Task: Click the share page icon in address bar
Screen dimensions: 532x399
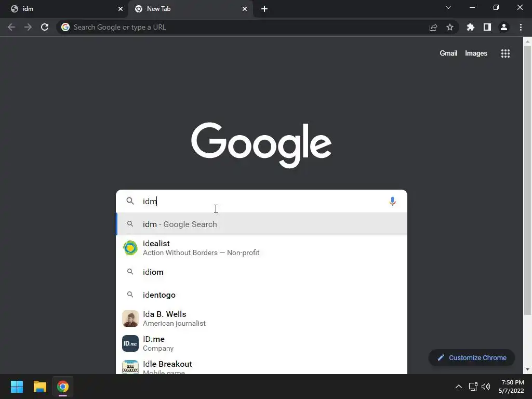Action: pyautogui.click(x=433, y=27)
